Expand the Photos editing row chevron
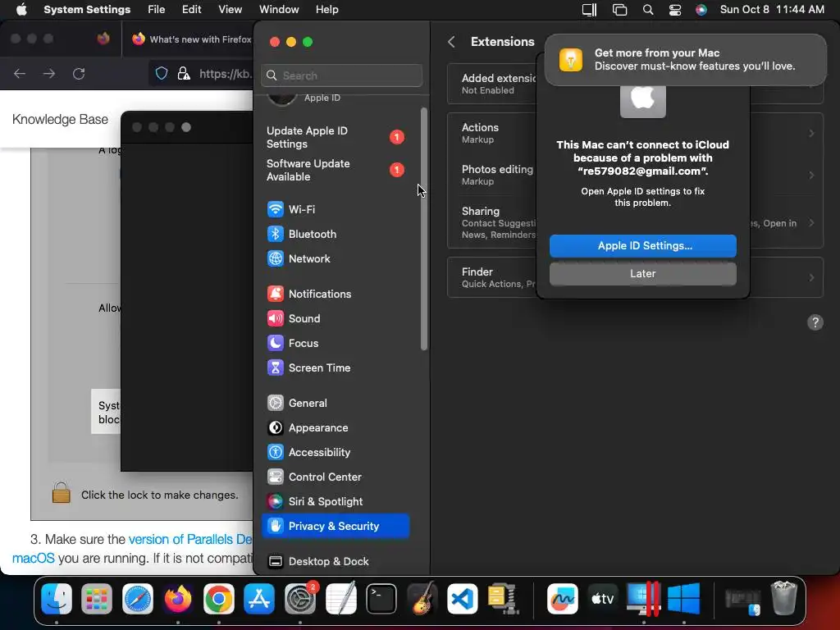 [811, 176]
